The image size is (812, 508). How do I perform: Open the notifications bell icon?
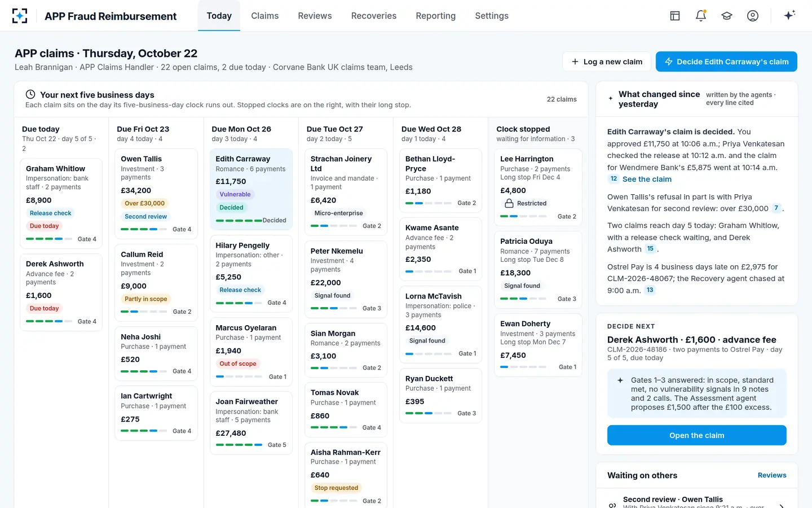click(701, 16)
